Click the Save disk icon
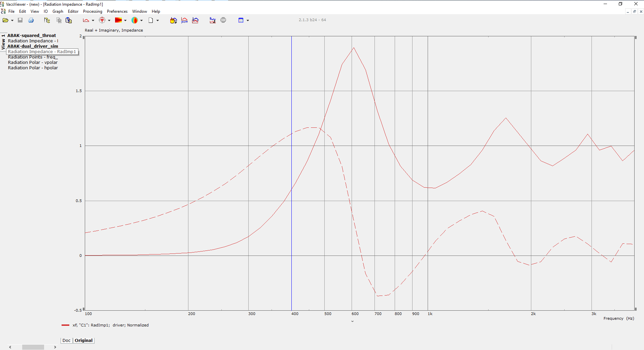Viewport: 644px width, 350px height. point(20,21)
